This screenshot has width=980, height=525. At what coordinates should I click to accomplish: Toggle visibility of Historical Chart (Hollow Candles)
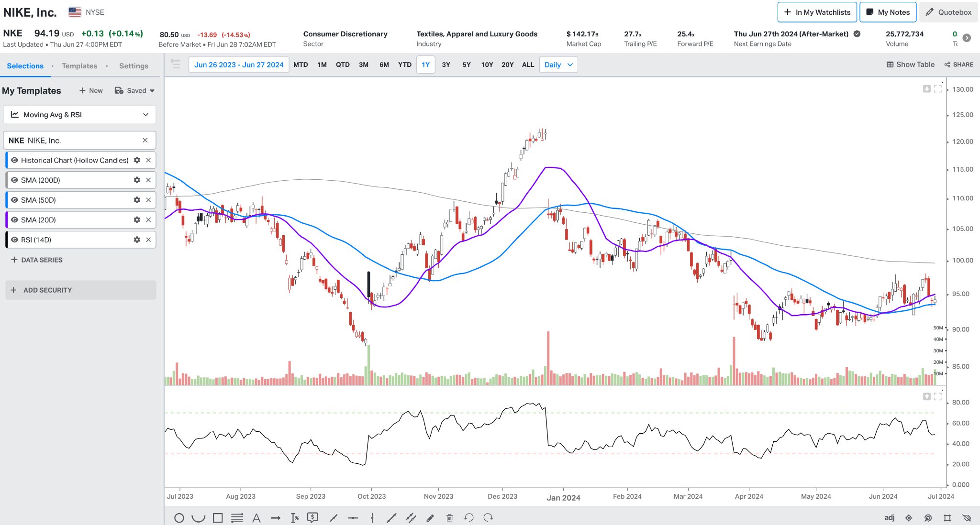pyautogui.click(x=15, y=160)
